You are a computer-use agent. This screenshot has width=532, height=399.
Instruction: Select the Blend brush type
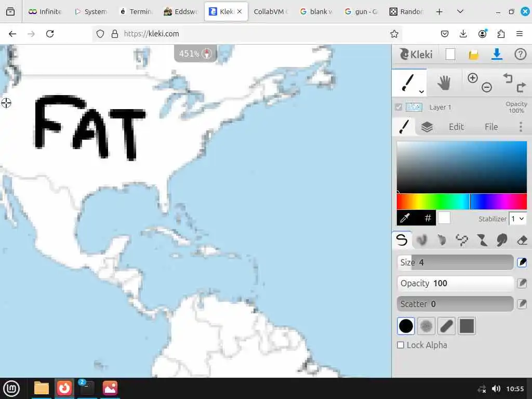pyautogui.click(x=421, y=240)
